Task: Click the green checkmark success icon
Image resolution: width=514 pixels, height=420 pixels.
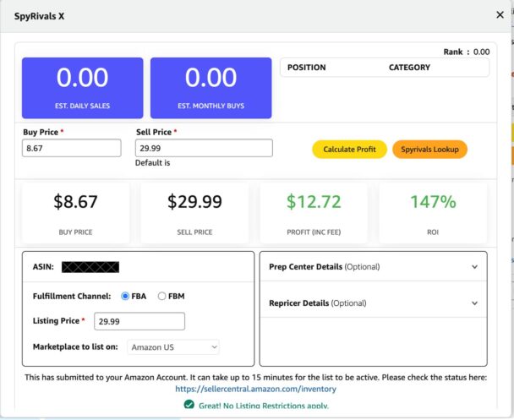Action: tap(190, 406)
